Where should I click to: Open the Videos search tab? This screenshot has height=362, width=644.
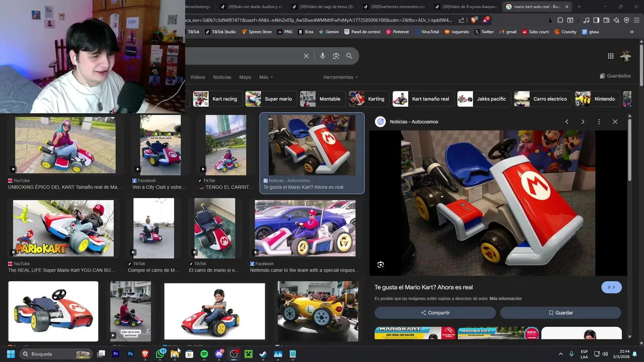(x=198, y=77)
